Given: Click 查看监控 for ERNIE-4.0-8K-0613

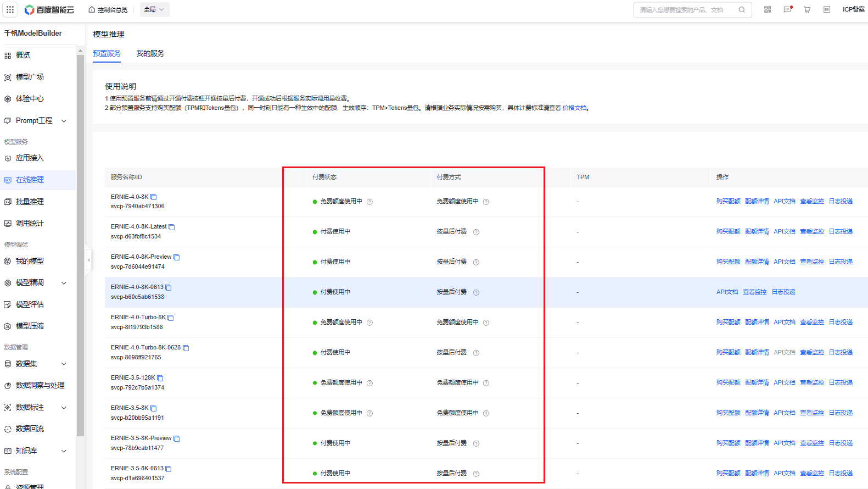Looking at the screenshot, I should [x=755, y=292].
